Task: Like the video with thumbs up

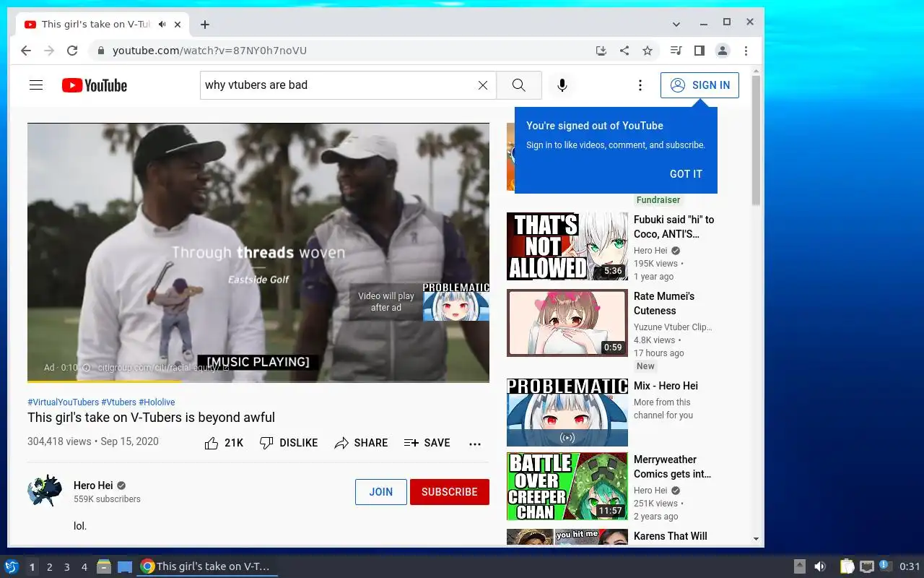Action: (x=224, y=443)
